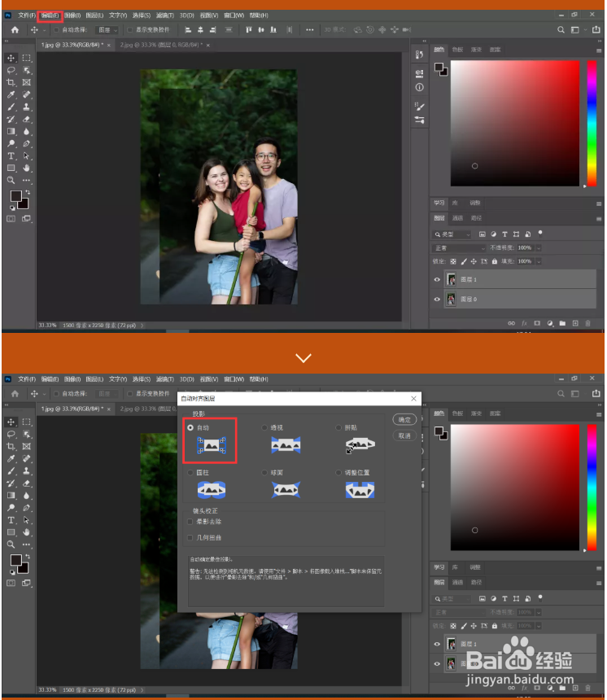
Task: Open the 类型 layer filter dropdown in dialog-free window
Action: [x=452, y=234]
